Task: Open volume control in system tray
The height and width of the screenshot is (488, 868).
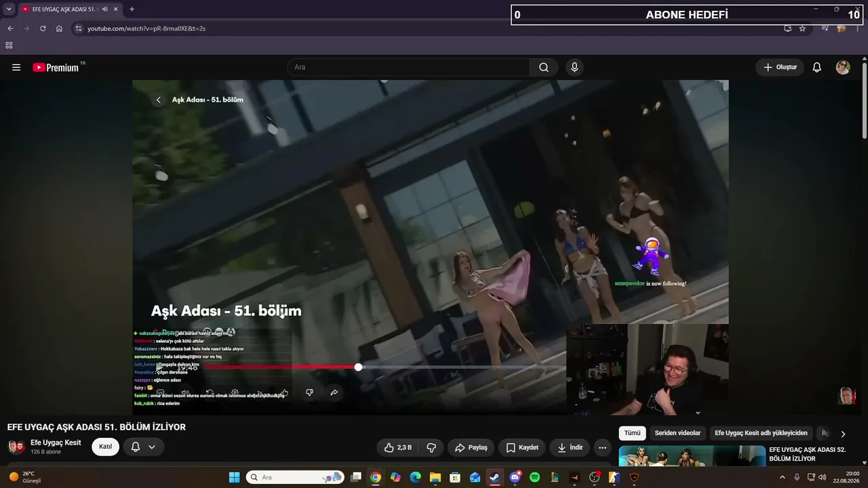Action: click(823, 477)
